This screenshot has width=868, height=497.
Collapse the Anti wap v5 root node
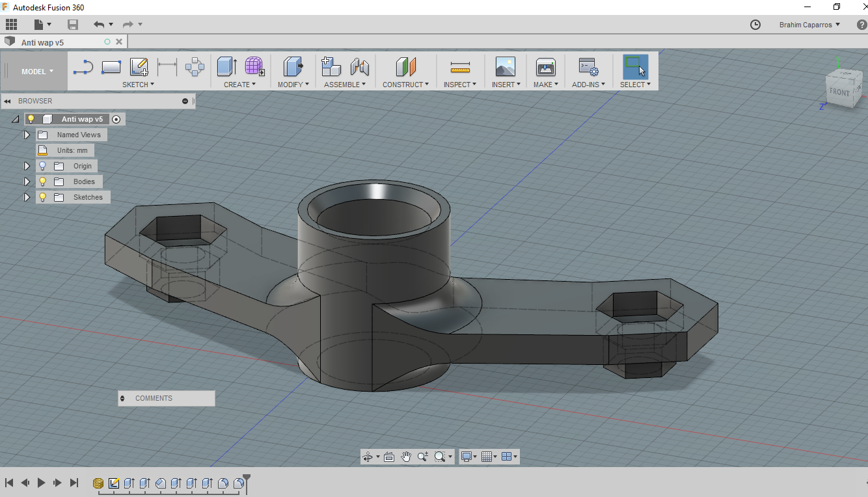(x=16, y=120)
